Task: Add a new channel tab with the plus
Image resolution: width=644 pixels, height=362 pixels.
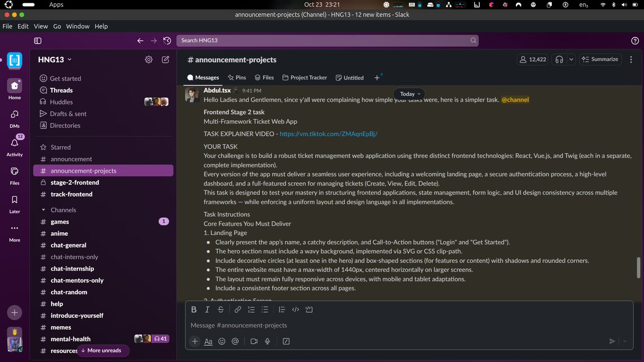Action: (x=377, y=78)
